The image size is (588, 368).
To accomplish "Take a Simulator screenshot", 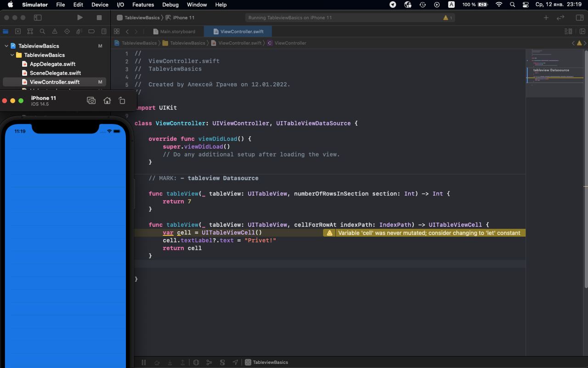I will point(91,100).
